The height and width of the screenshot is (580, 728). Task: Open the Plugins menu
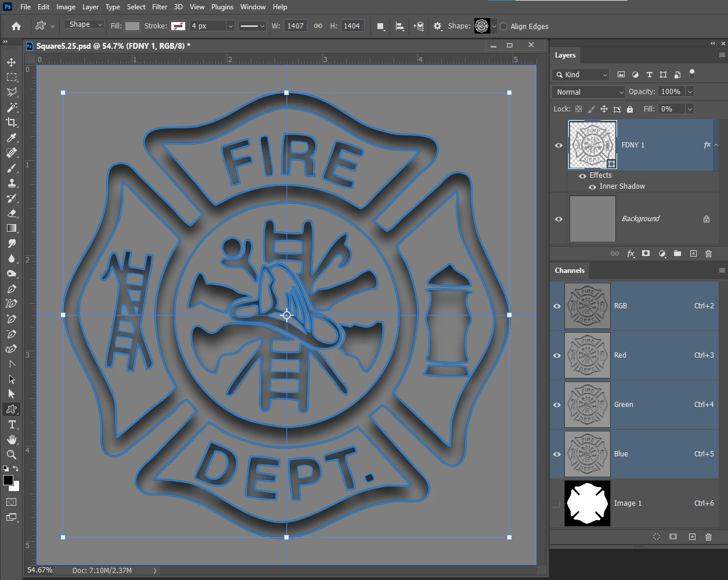222,7
